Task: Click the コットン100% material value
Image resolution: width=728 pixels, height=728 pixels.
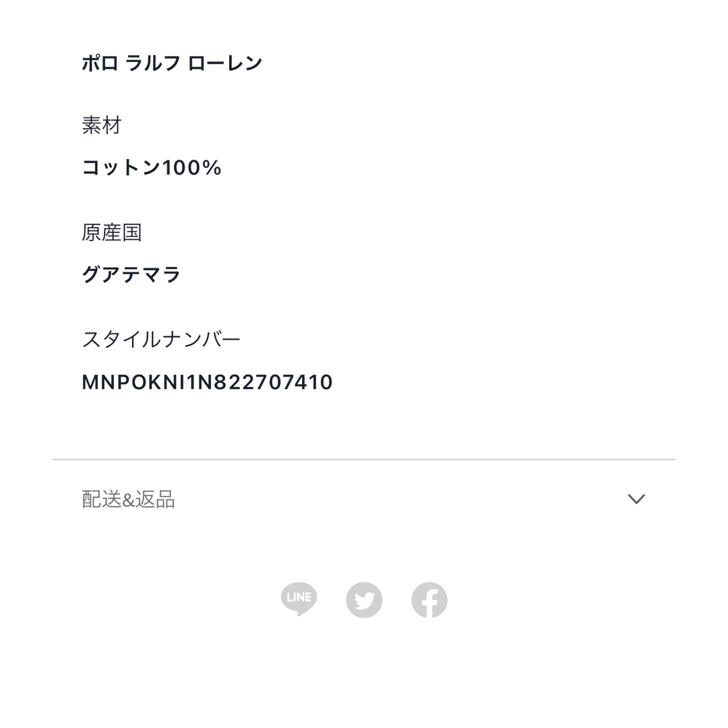Action: coord(152,168)
